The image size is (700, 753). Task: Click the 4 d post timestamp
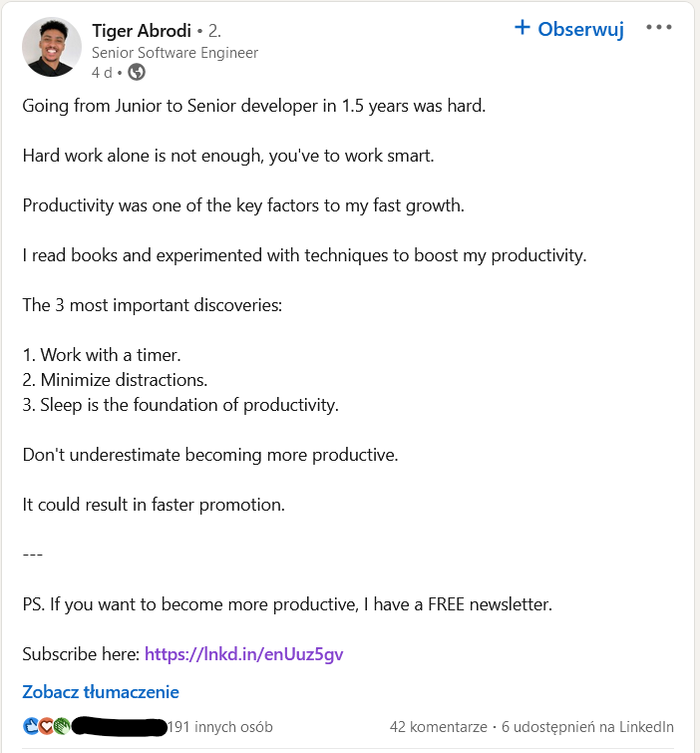click(102, 72)
